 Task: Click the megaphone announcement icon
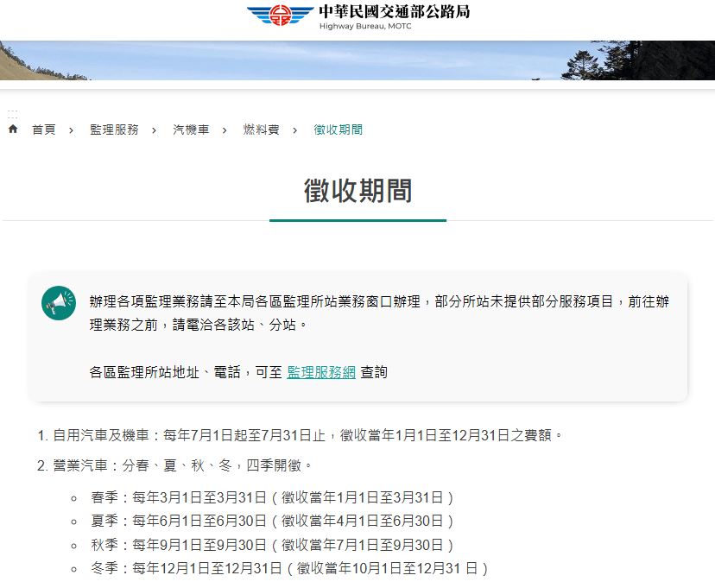(59, 302)
